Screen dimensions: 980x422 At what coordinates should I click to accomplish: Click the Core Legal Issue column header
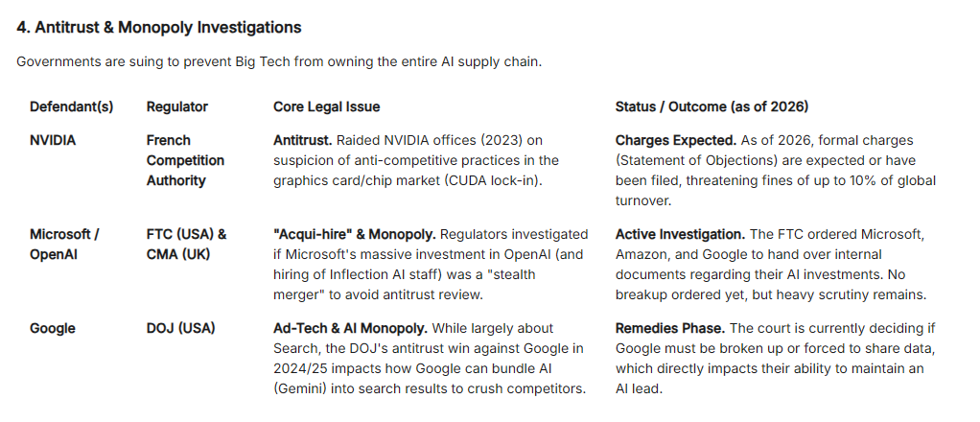tap(326, 106)
